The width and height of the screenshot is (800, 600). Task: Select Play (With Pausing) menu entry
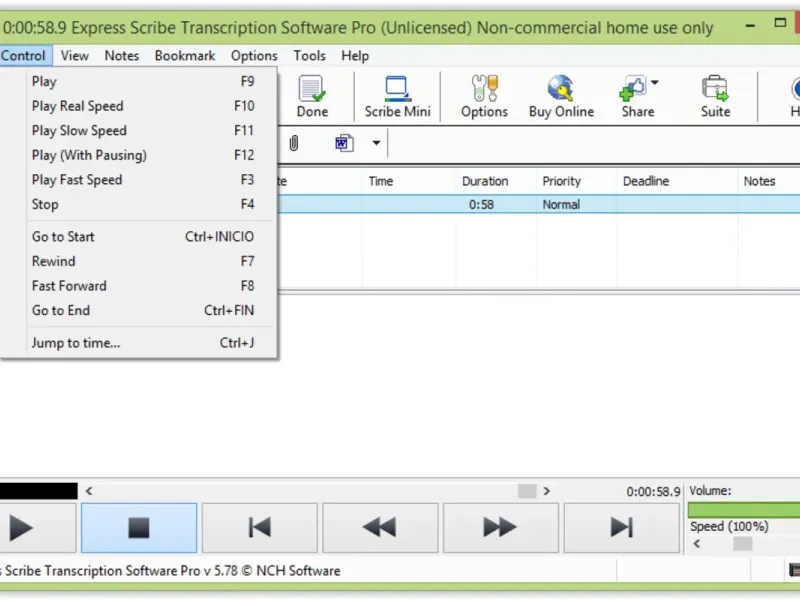(x=142, y=155)
